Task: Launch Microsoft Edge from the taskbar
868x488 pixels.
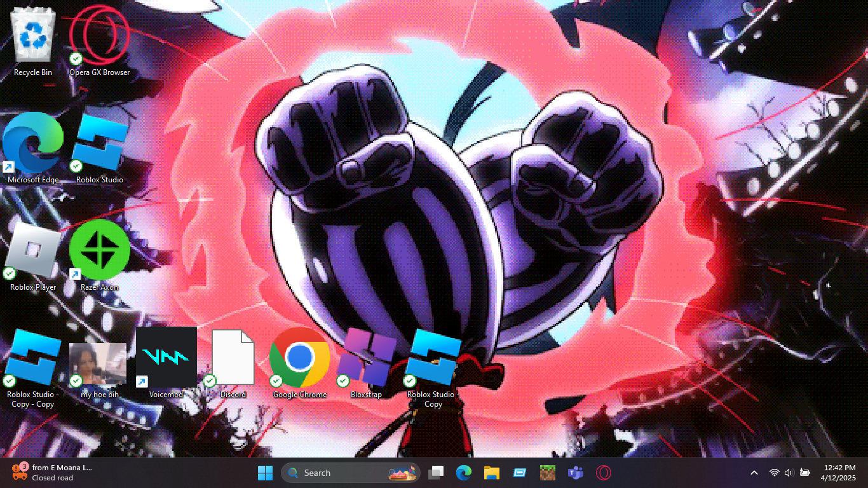Action: point(464,473)
